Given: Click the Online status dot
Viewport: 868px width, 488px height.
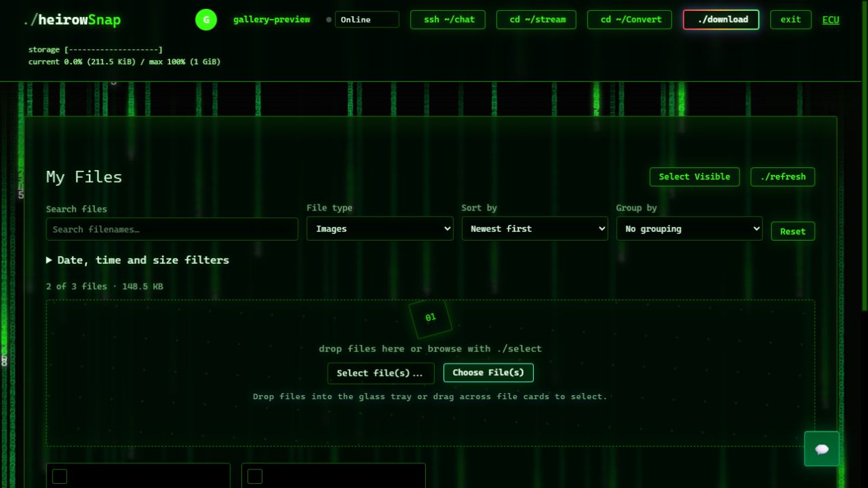Looking at the screenshot, I should [x=329, y=20].
